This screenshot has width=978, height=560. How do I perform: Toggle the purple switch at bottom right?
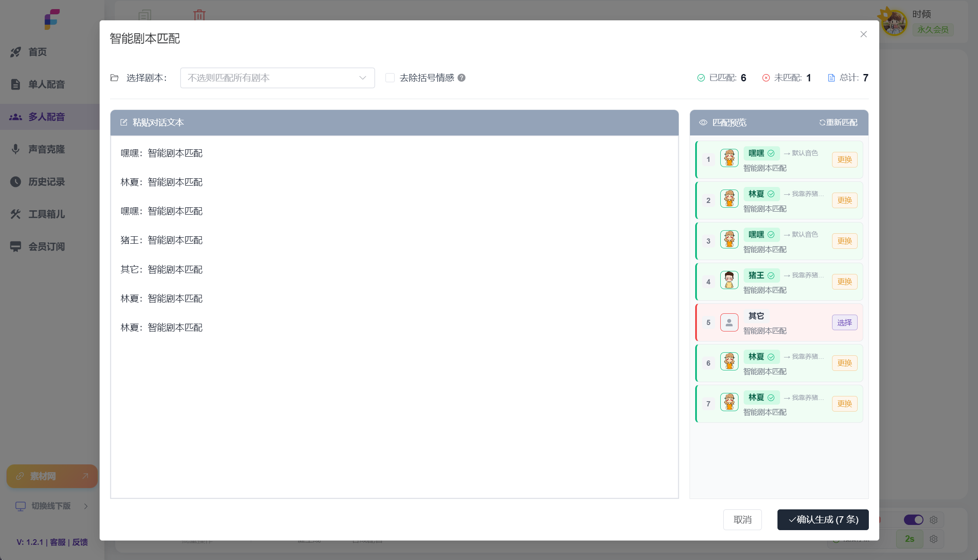pos(913,520)
